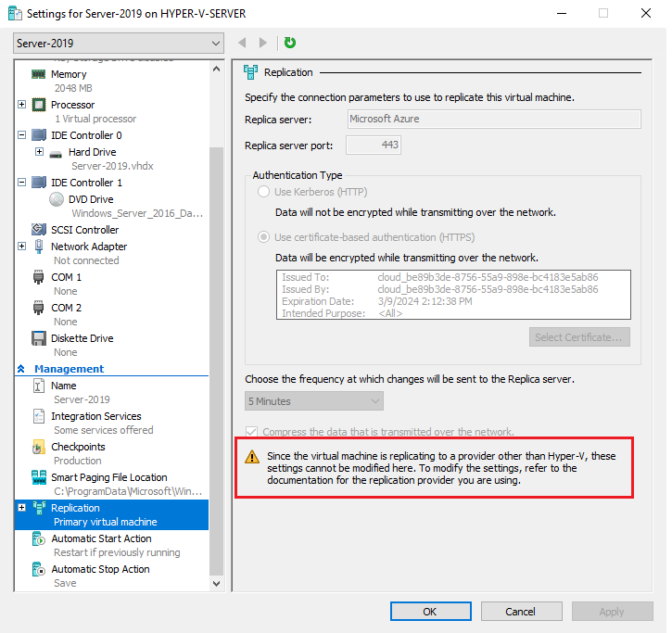Click the 'Primary virtual machine' text
This screenshot has height=633, width=672.
(x=106, y=522)
